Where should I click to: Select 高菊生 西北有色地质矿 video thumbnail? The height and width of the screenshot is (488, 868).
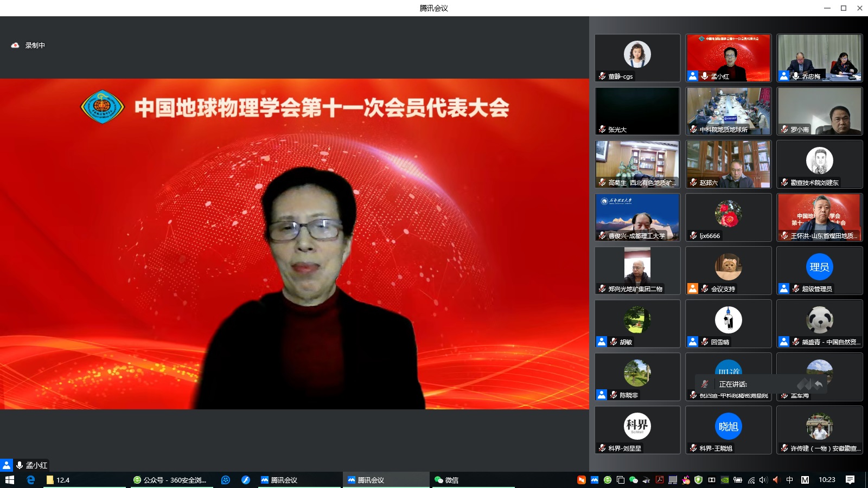[637, 164]
